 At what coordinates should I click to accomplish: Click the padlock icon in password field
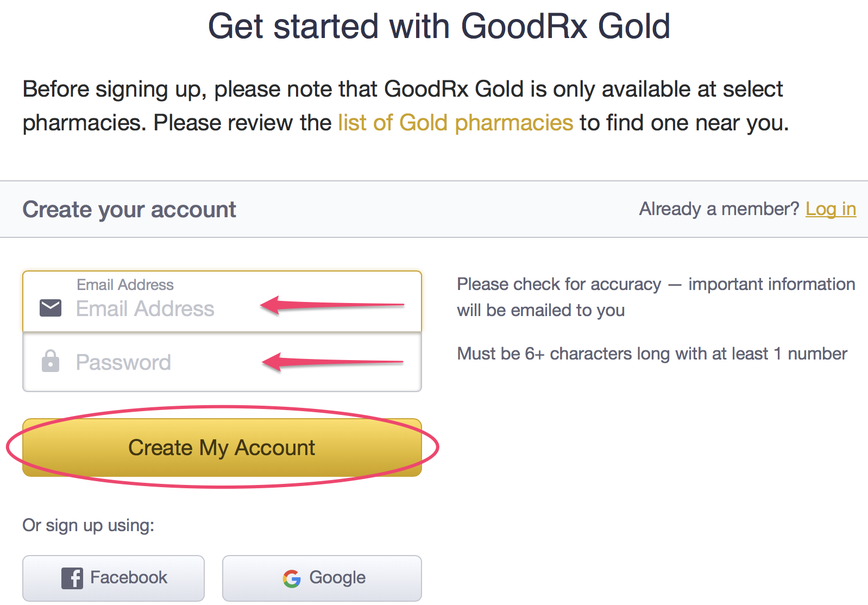[51, 361]
